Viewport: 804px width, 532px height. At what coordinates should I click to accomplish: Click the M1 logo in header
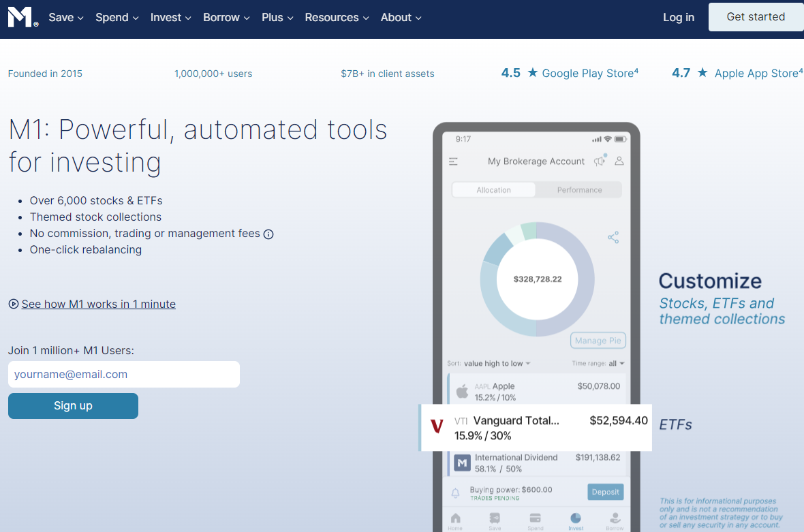pos(22,18)
